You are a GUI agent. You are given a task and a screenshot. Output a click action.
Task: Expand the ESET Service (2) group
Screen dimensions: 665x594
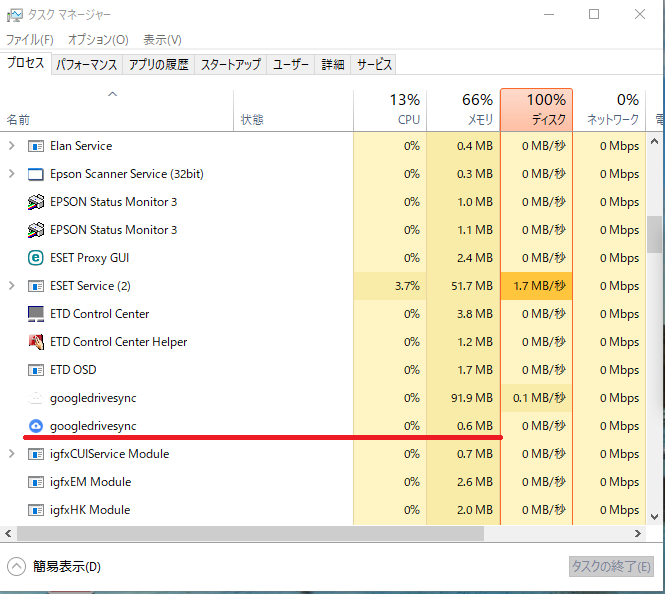pos(11,286)
